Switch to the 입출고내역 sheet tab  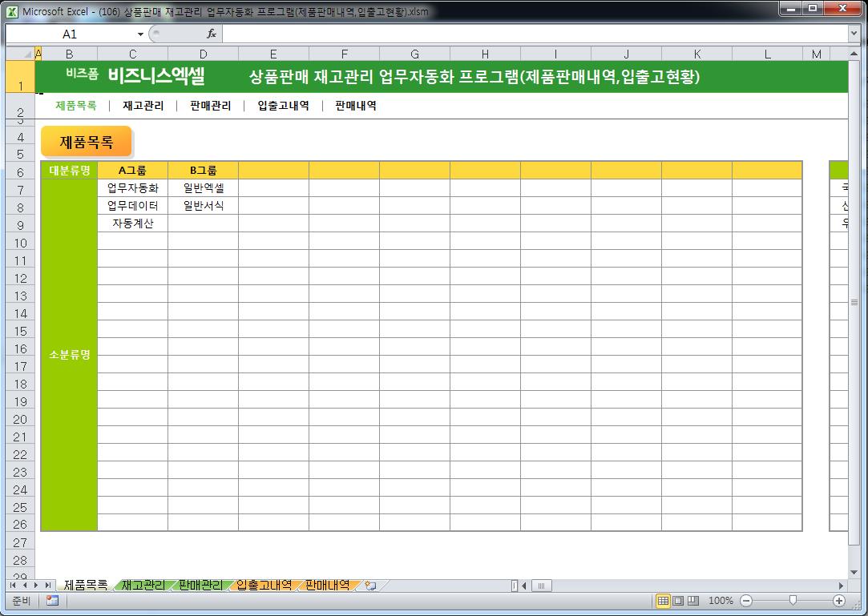(264, 585)
